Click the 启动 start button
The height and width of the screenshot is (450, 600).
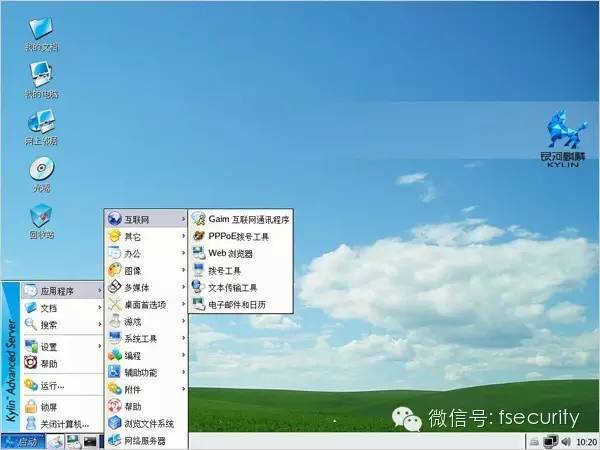(x=23, y=442)
